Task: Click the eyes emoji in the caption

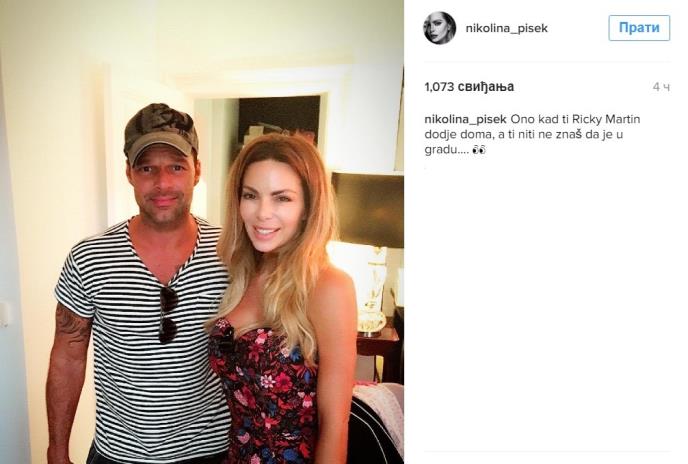Action: 479,150
